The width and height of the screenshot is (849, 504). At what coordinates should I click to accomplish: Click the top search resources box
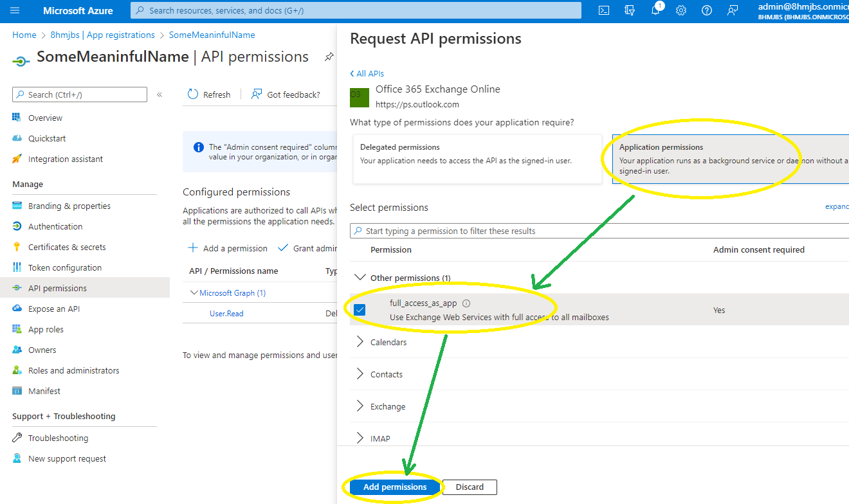point(356,10)
